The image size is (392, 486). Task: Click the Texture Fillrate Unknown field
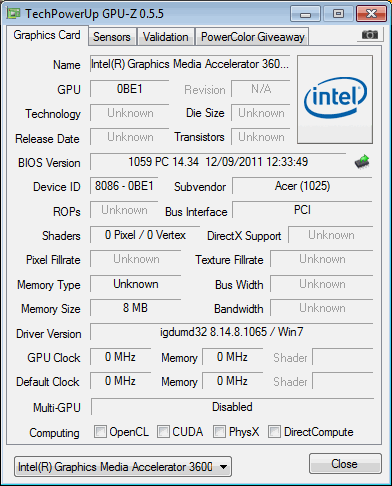pos(322,259)
